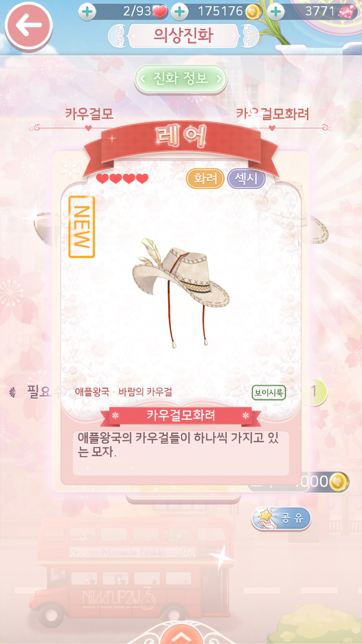Image resolution: width=362 pixels, height=644 pixels.
Task: Click the NEW badge on item card
Action: 81,227
